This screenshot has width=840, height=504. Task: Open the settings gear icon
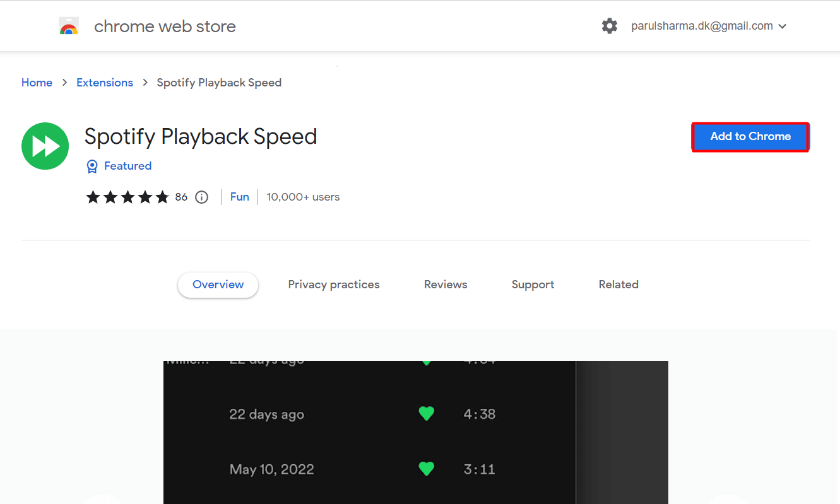pos(610,26)
